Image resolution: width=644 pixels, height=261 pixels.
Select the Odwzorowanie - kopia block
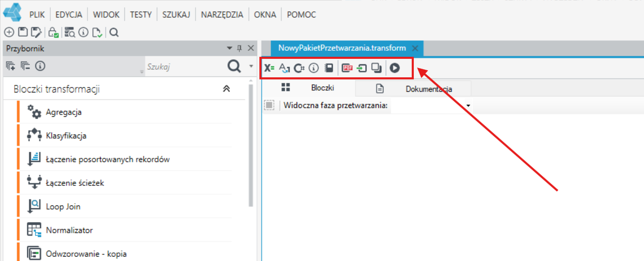pos(125,252)
